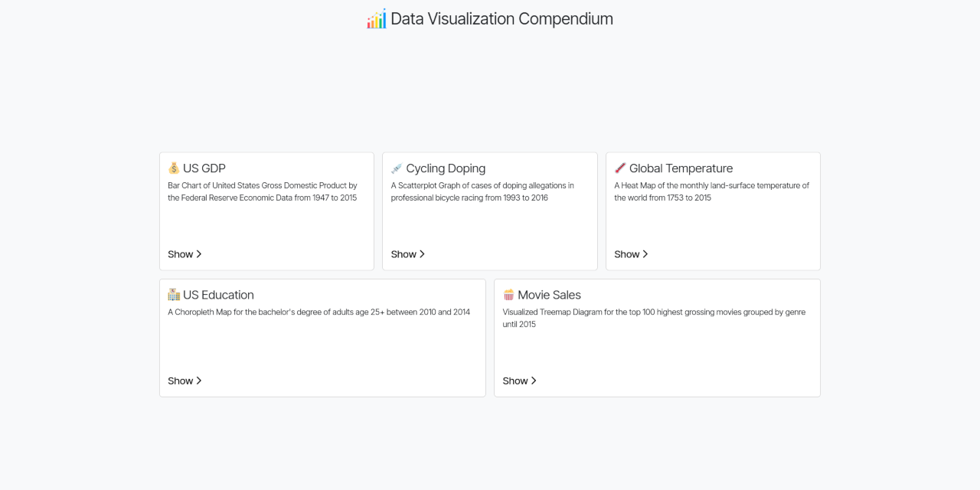Viewport: 980px width, 490px height.
Task: Click the syringe icon on the Cycling Doping card
Action: (396, 168)
